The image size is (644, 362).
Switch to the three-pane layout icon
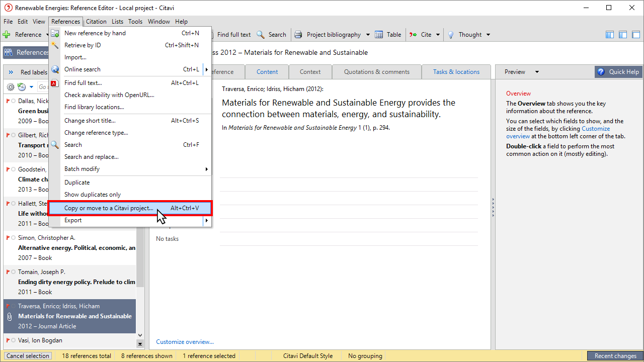pos(610,35)
